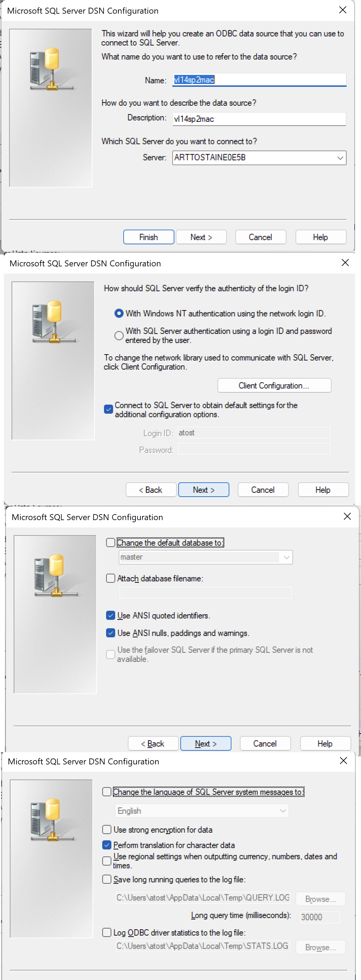Close the default database DSN dialog
361x980 pixels.
click(x=347, y=517)
